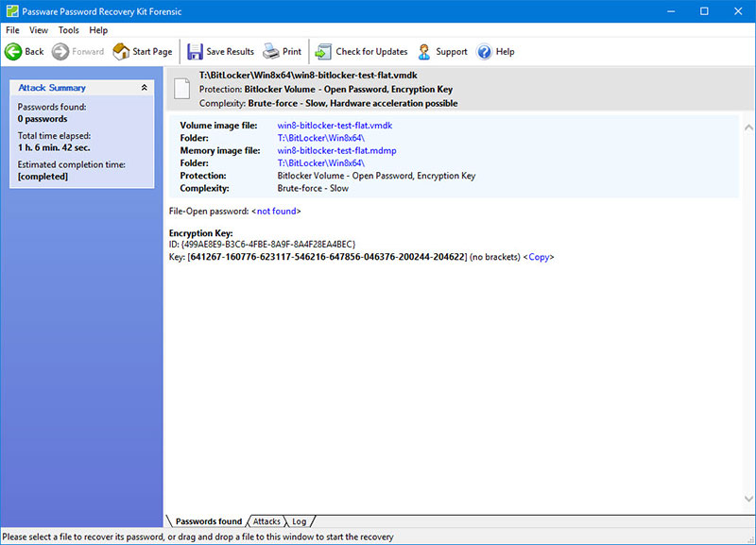Click the 'not found' password link
The image size is (756, 545).
point(276,211)
